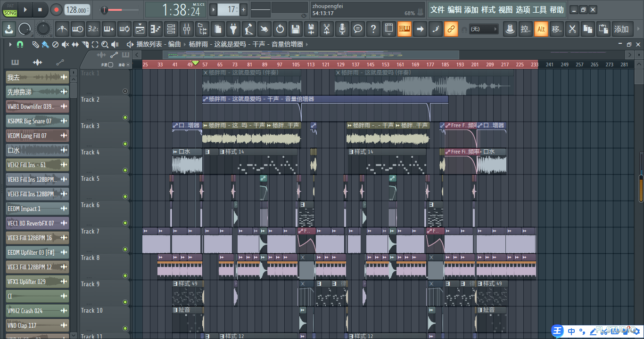The width and height of the screenshot is (644, 339).
Task: Open the 文件 menu
Action: 438,10
